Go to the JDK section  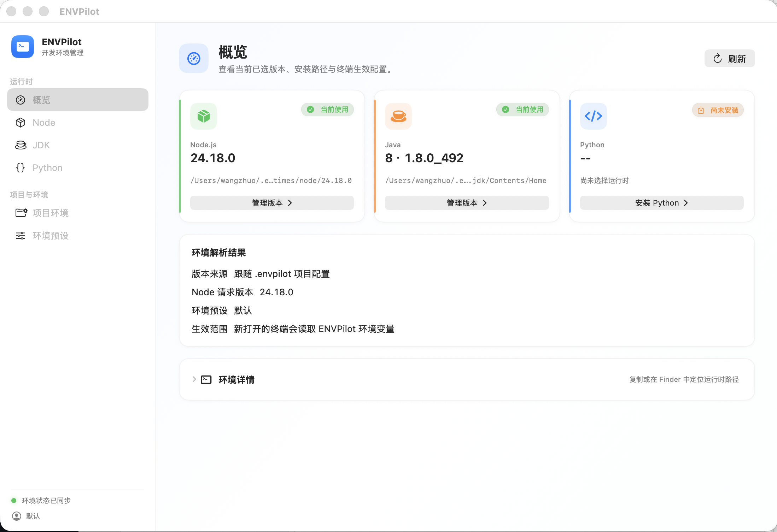[x=78, y=145]
